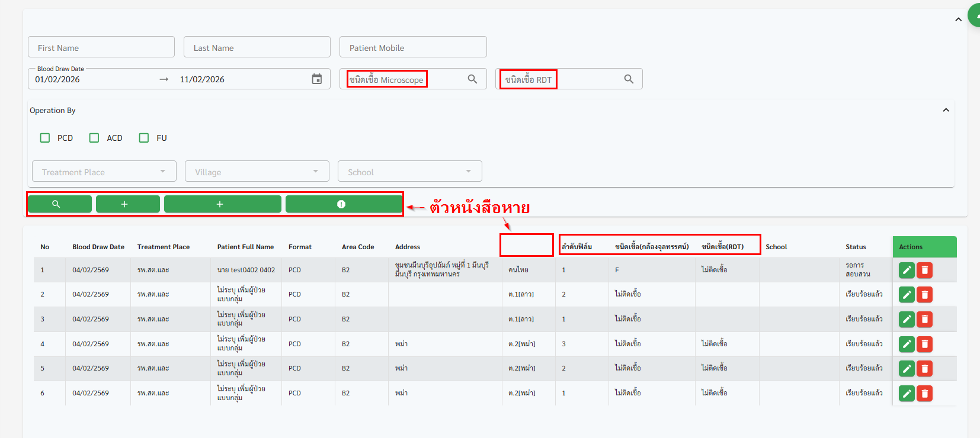Edit row 1 using pencil icon
Viewport: 980px width, 438px height.
[907, 270]
